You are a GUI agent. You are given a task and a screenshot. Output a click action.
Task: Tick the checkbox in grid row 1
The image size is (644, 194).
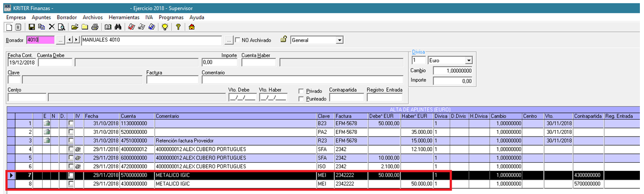(x=71, y=124)
